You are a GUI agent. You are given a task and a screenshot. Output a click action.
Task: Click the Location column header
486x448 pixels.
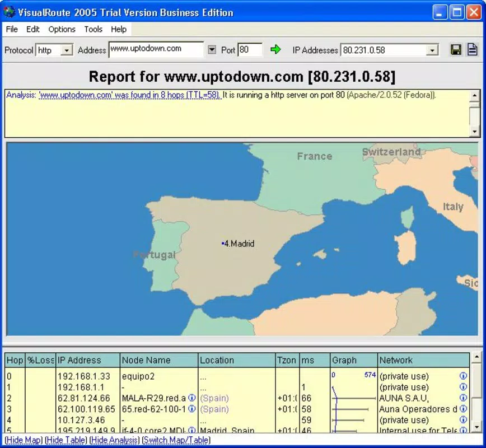tap(237, 360)
